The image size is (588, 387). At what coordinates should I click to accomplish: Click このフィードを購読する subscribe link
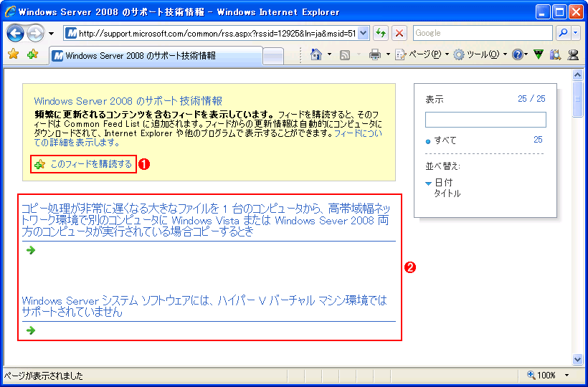pos(91,164)
